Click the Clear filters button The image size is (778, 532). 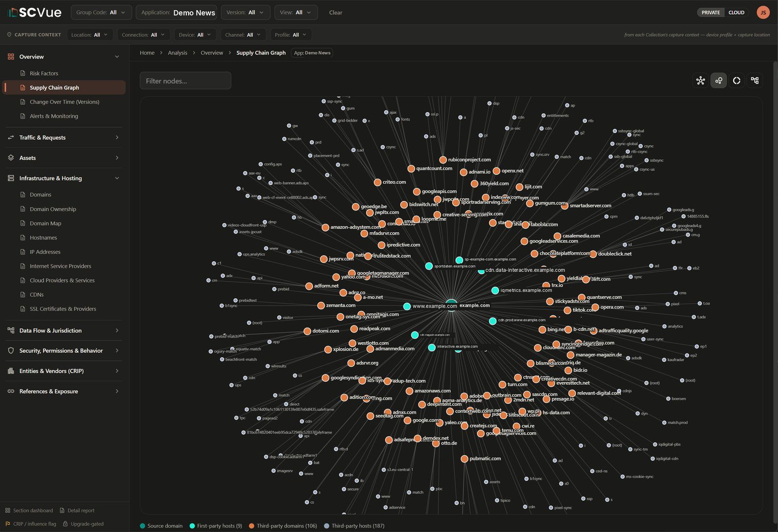click(x=336, y=13)
